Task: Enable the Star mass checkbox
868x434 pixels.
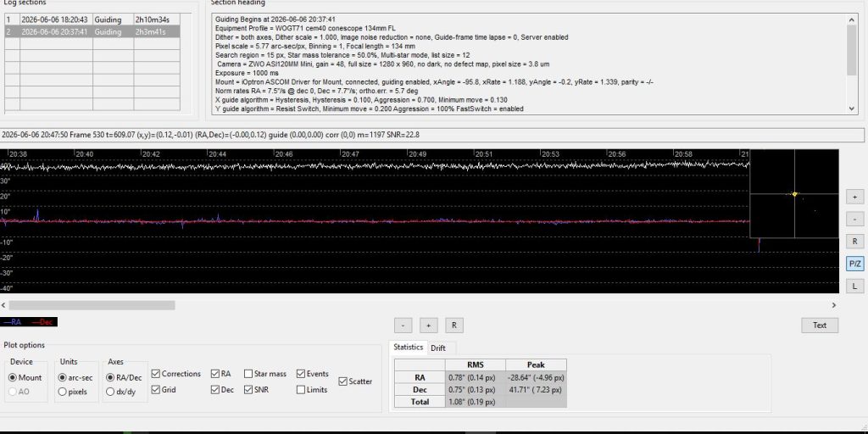Action: [248, 374]
